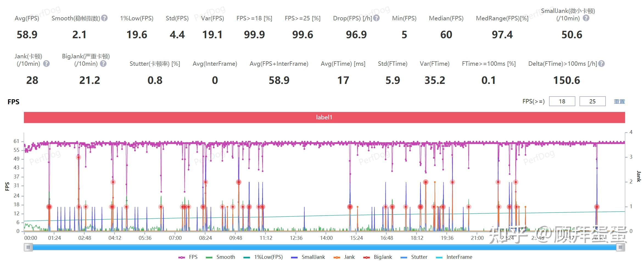The height and width of the screenshot is (261, 644).
Task: Click Avg(FPS) value 58.9
Action: [27, 35]
